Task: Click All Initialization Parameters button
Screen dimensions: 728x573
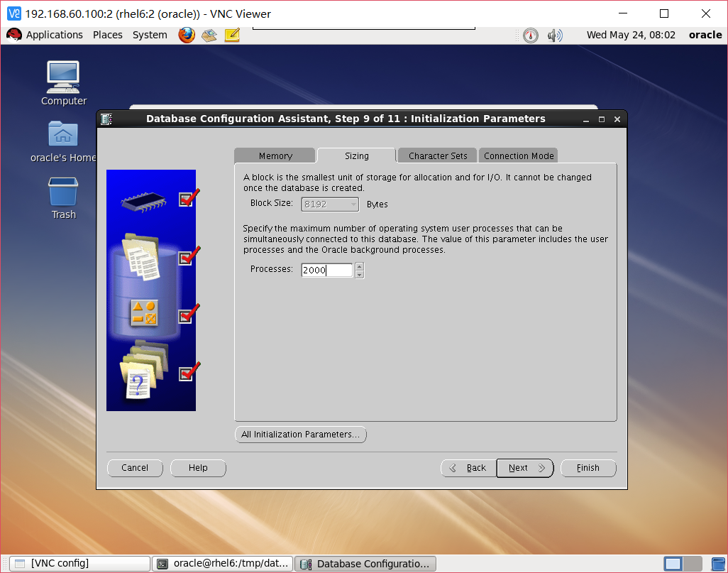Action: (x=300, y=434)
